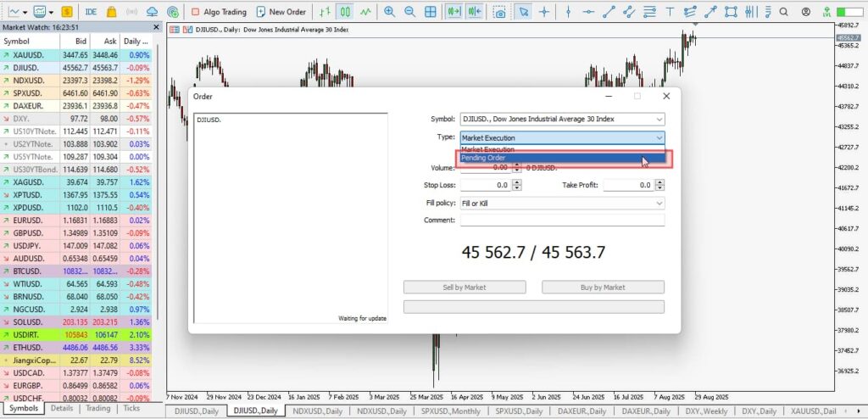Sort Market Watch by Ask column header
Viewport: 868px width, 419px height.
tap(104, 41)
